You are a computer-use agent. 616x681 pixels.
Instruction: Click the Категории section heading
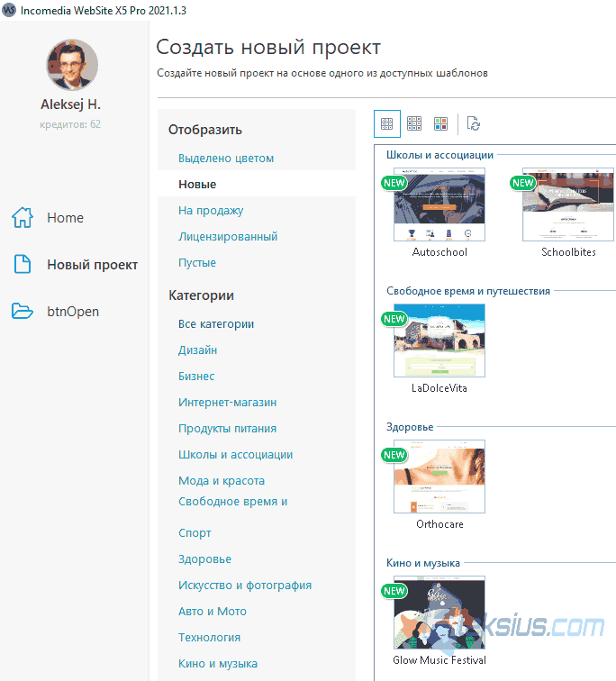(x=201, y=295)
